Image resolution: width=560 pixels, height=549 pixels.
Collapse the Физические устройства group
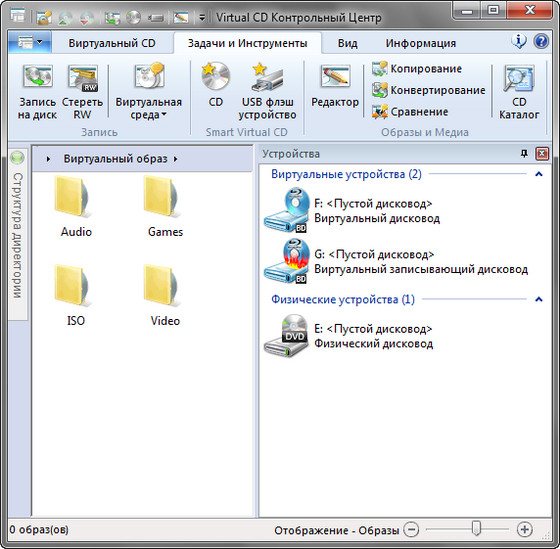[539, 299]
